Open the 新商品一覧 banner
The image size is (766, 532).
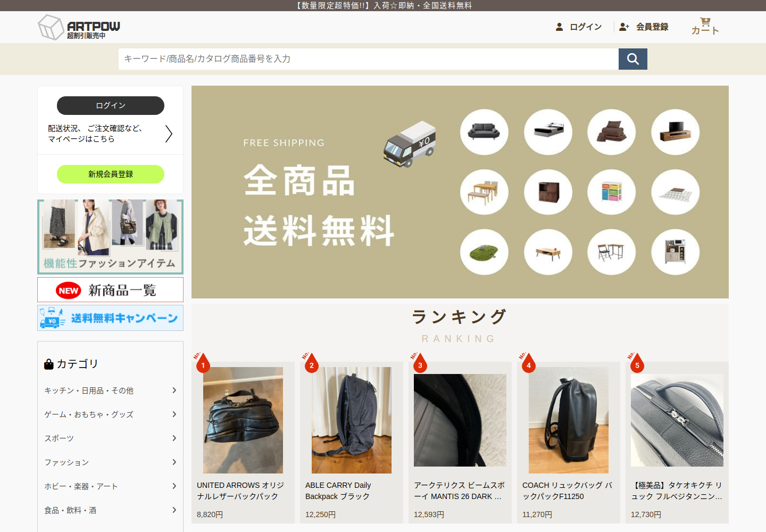(x=111, y=290)
